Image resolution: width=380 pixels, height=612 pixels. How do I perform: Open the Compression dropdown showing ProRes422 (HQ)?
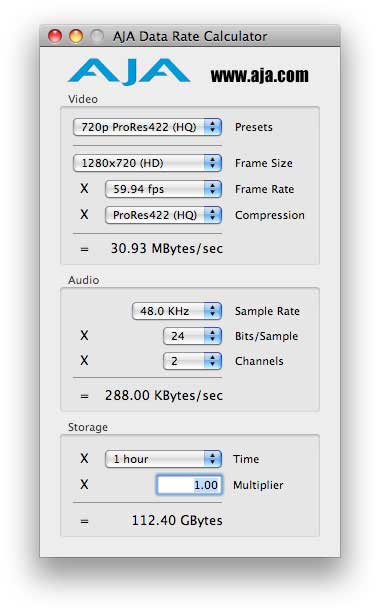163,215
